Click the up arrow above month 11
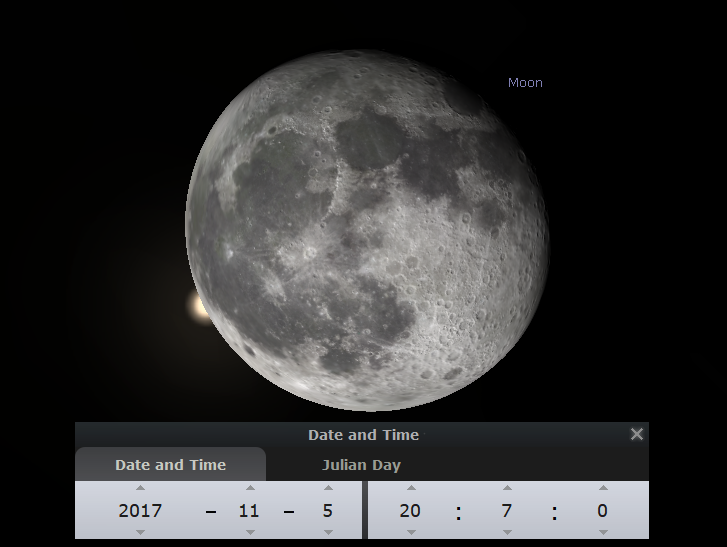Screen dimensions: 727x547 (249, 488)
